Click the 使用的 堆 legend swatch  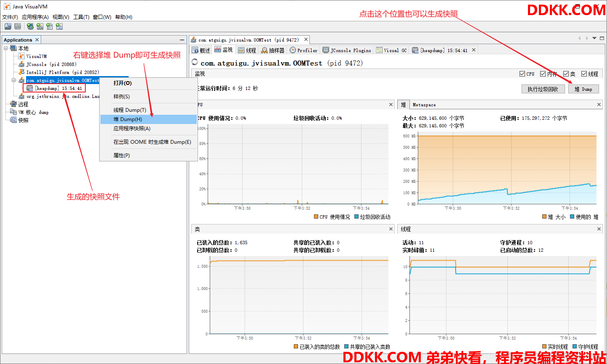click(x=572, y=217)
